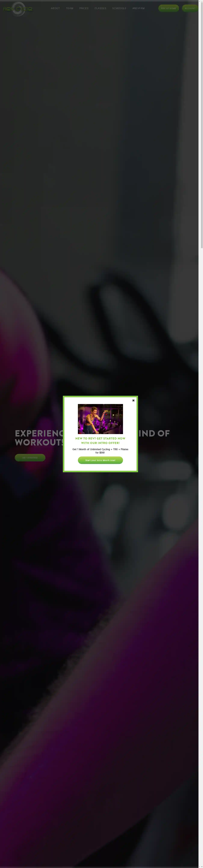View the SCHEDULE page
Screen dimensions: 203x868
[x=119, y=8]
